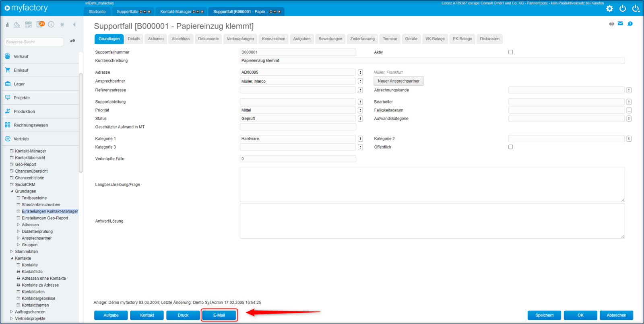Open notifications icon with 21 badge
The image size is (644, 324).
(40, 25)
